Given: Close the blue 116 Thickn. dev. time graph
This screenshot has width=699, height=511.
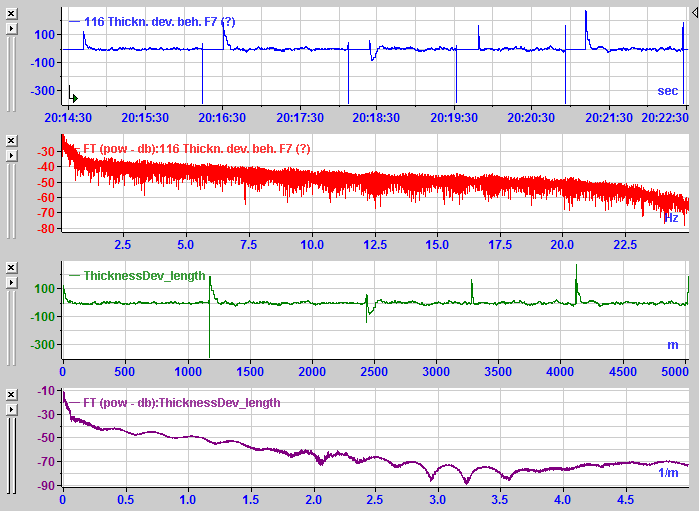Looking at the screenshot, I should pyautogui.click(x=11, y=14).
